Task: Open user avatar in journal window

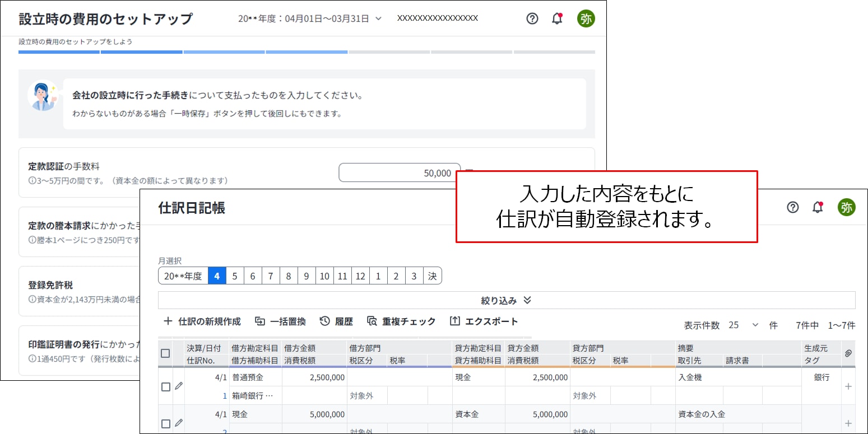Action: 847,207
